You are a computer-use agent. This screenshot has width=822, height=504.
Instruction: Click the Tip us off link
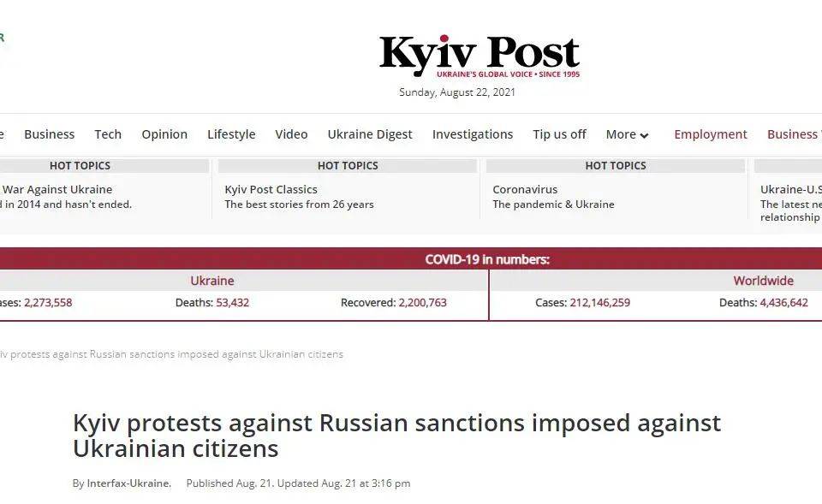[559, 134]
